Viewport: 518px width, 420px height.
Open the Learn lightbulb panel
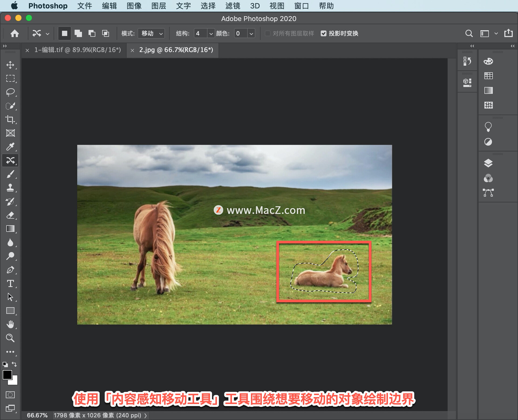[488, 127]
